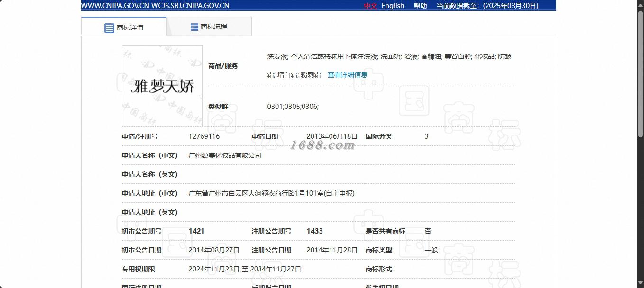Select registration number 12769116
Image resolution: width=644 pixels, height=288 pixels.
coord(204,136)
